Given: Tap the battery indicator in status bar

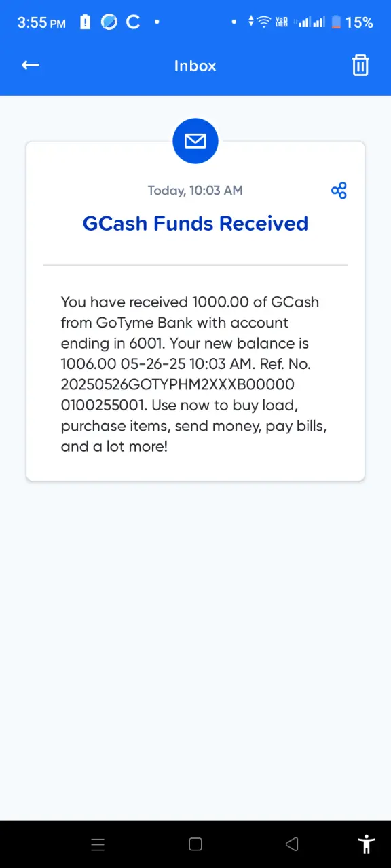Looking at the screenshot, I should [336, 22].
